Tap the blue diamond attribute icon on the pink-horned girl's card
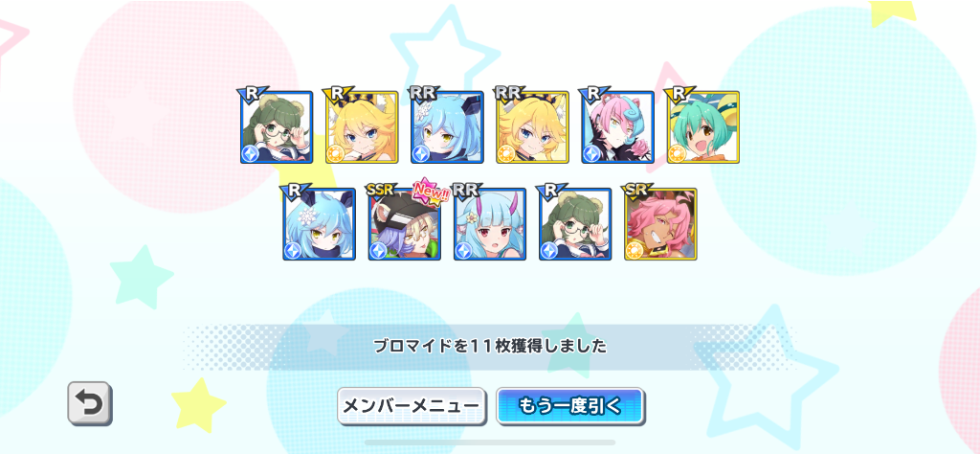This screenshot has width=980, height=454. click(x=463, y=251)
